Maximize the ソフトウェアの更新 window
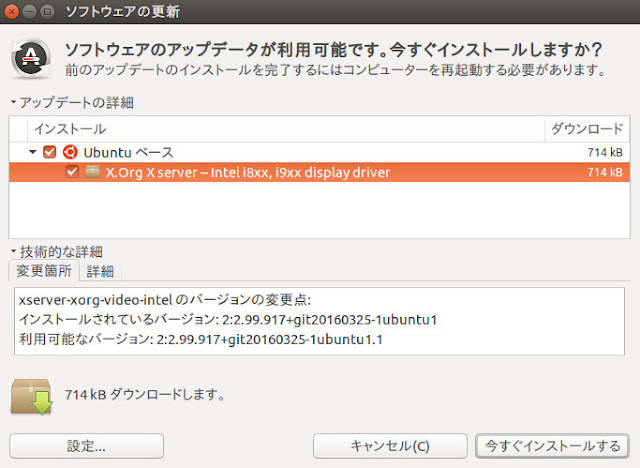Screen dimensions: 640x468 [47, 11]
